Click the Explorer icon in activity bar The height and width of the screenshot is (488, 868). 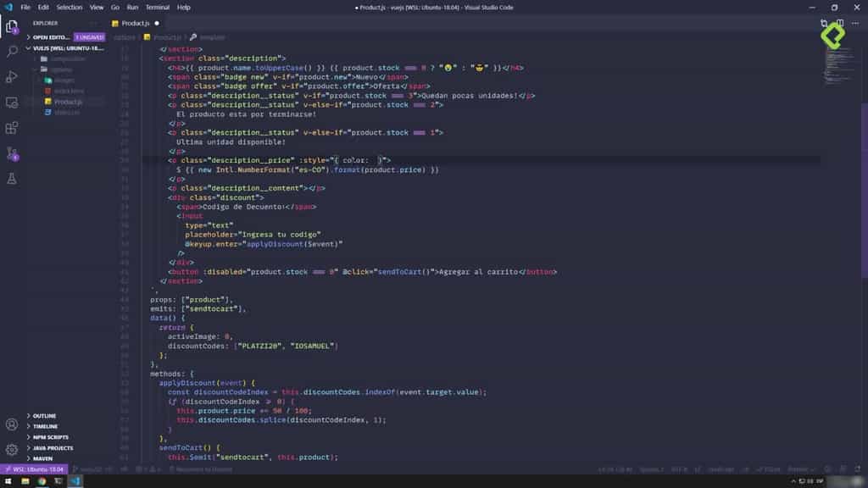pyautogui.click(x=10, y=26)
